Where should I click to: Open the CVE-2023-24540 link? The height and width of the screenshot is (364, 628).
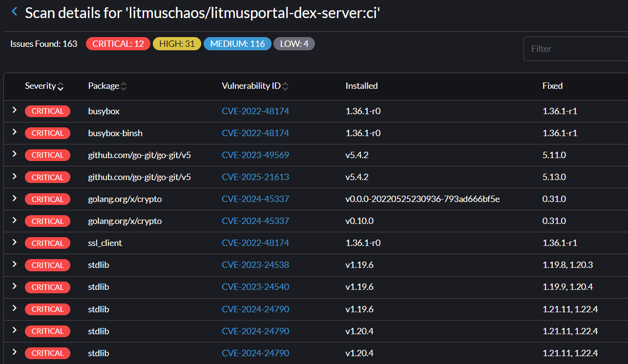pyautogui.click(x=255, y=287)
